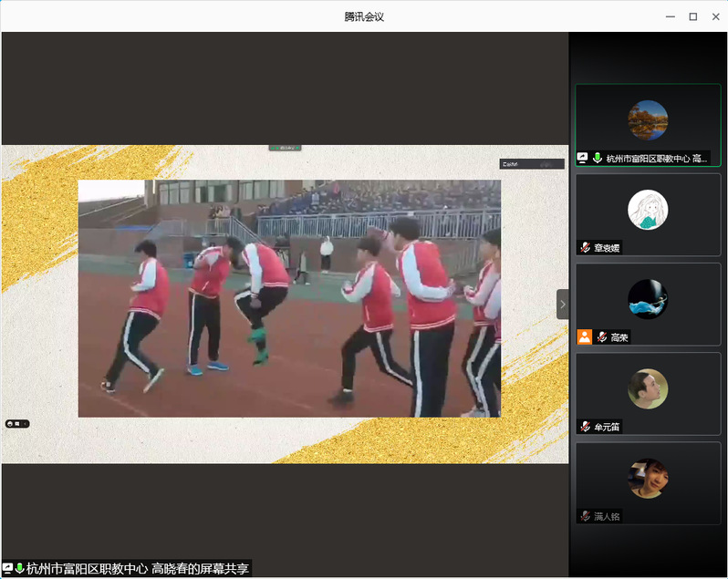Viewport: 728px width, 579px height.
Task: Click the screen-share icon in the bottom-left caption
Action: 8,568
